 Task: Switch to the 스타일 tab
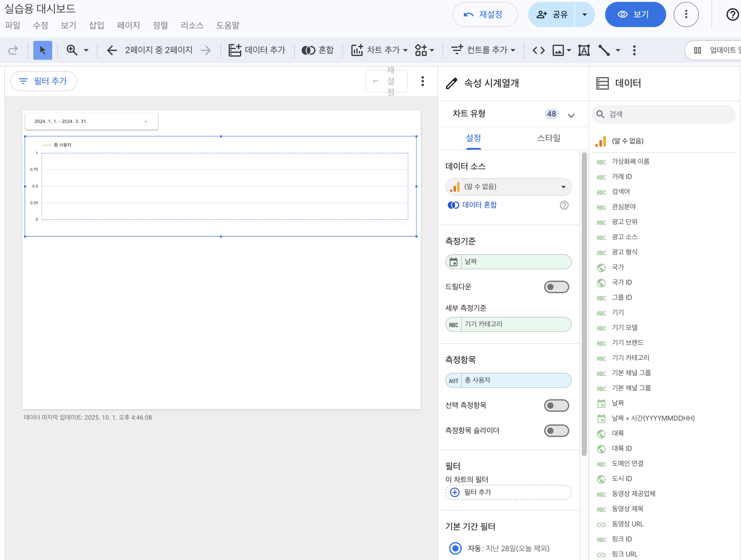(549, 138)
